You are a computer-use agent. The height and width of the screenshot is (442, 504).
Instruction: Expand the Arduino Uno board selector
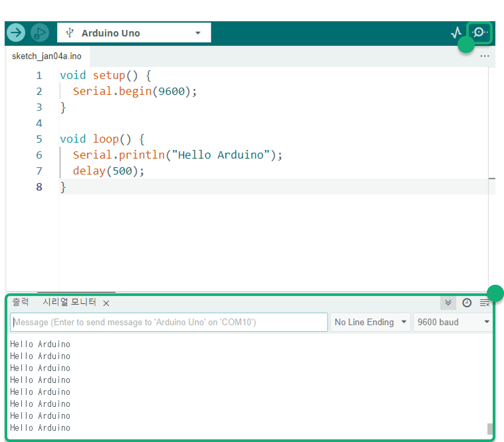(x=198, y=33)
